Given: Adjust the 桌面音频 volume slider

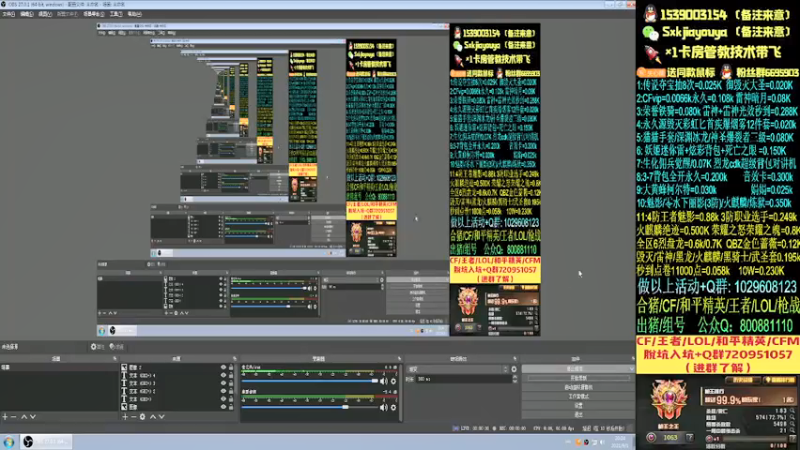Looking at the screenshot, I should pos(310,407).
